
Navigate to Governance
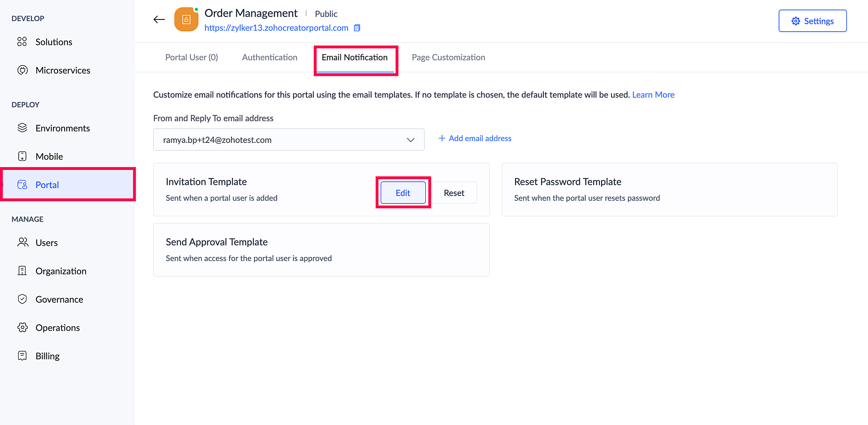[x=59, y=300]
